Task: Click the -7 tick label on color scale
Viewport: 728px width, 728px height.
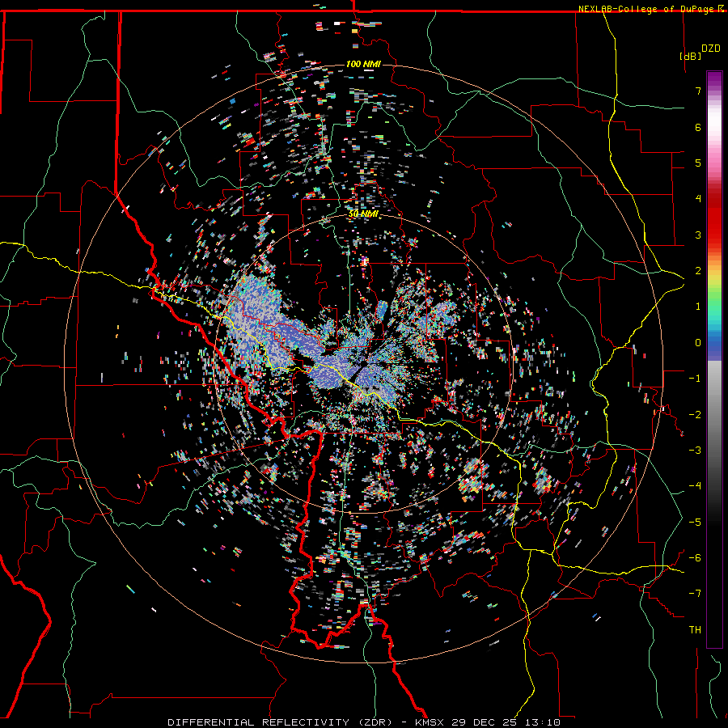Action: point(695,594)
